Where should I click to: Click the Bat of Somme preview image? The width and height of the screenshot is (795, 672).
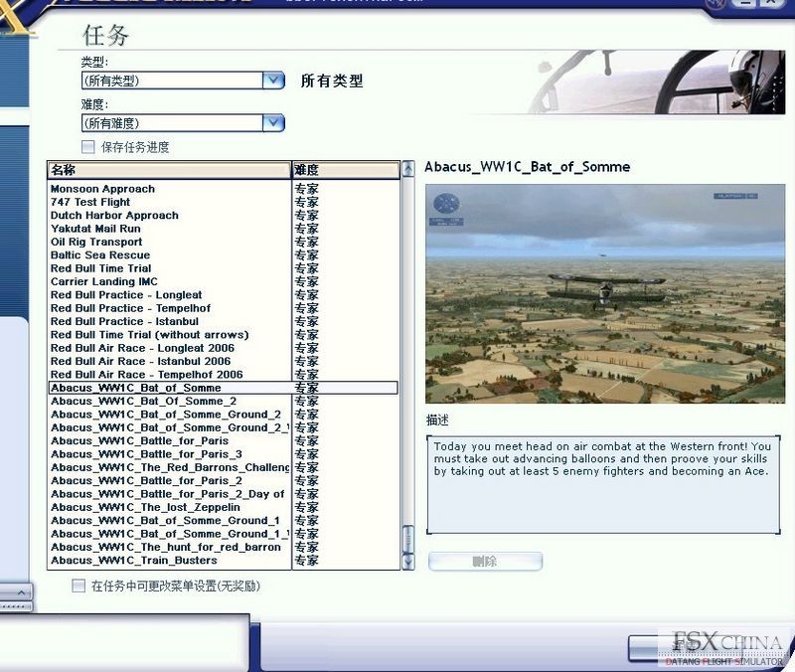click(605, 293)
